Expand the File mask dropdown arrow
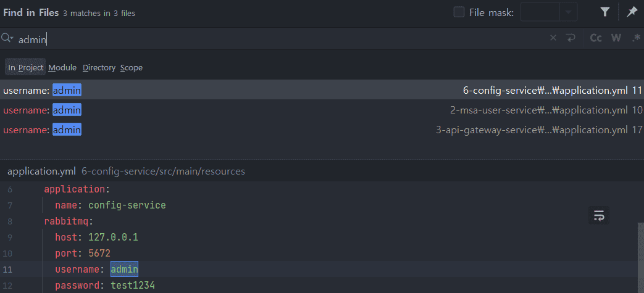Screen dimensions: 644x293 click(569, 12)
